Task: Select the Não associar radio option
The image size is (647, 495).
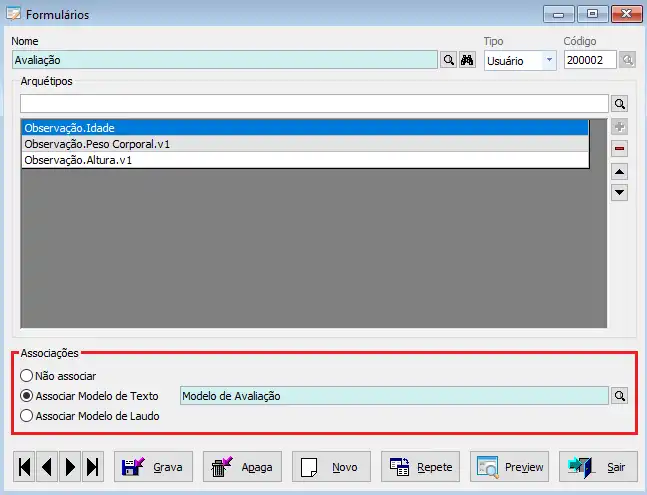Action: click(x=58, y=376)
